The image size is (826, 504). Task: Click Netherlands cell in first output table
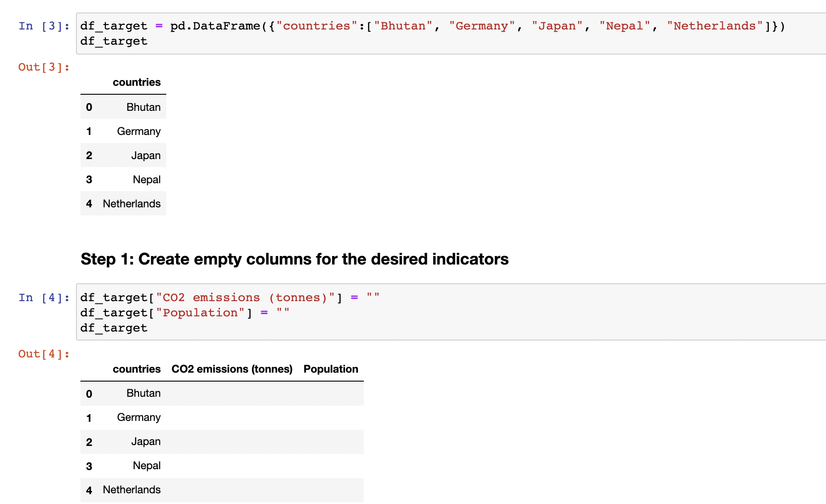point(131,204)
